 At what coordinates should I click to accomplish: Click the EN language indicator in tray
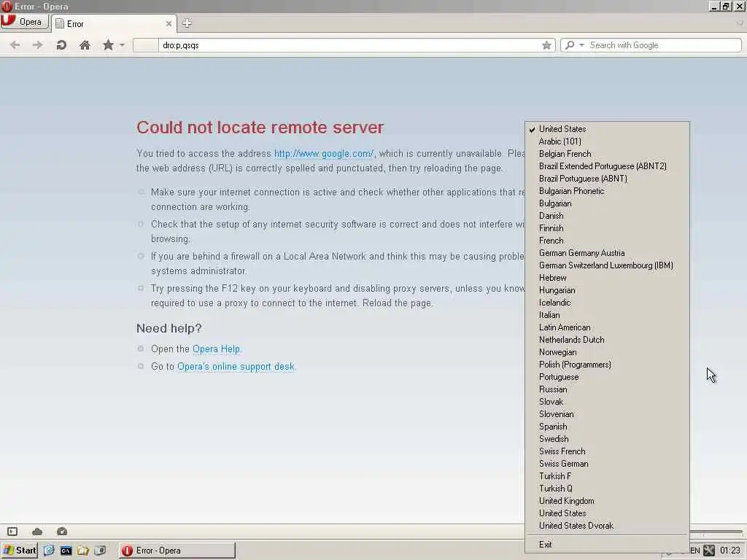(x=695, y=551)
